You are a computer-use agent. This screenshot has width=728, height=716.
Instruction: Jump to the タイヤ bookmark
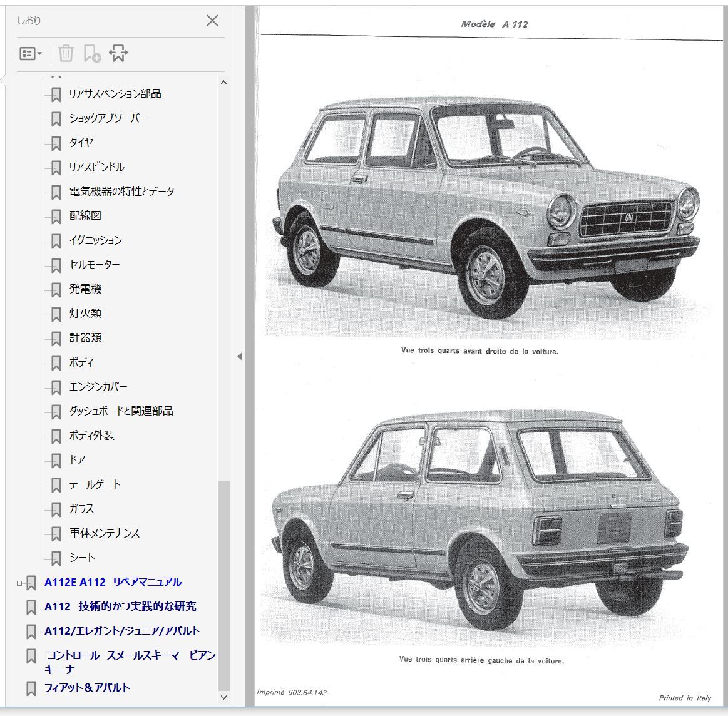point(81,143)
